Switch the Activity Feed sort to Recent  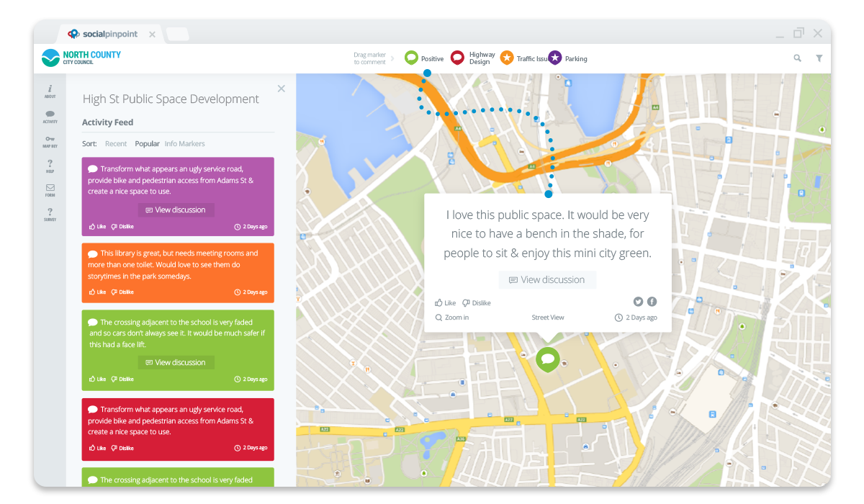pos(116,143)
